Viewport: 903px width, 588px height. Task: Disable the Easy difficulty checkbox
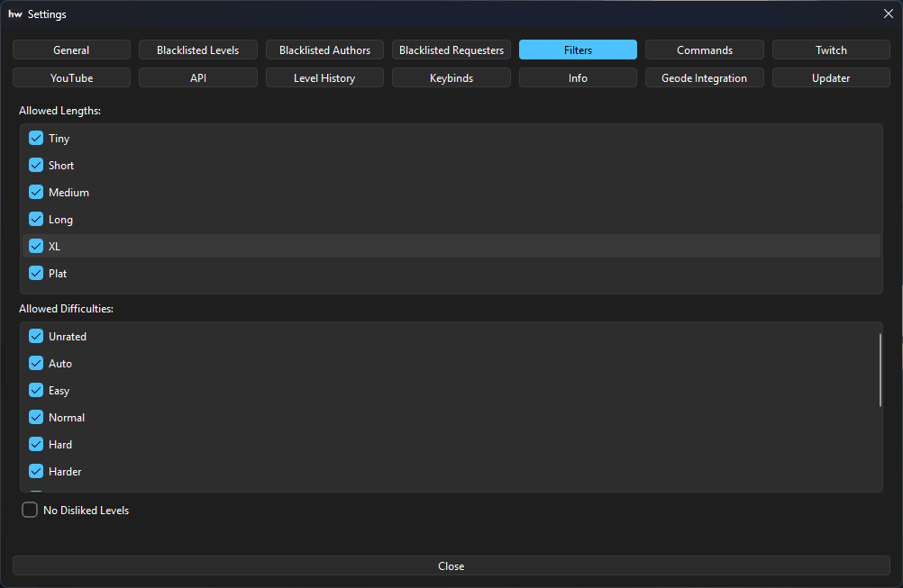pos(36,390)
